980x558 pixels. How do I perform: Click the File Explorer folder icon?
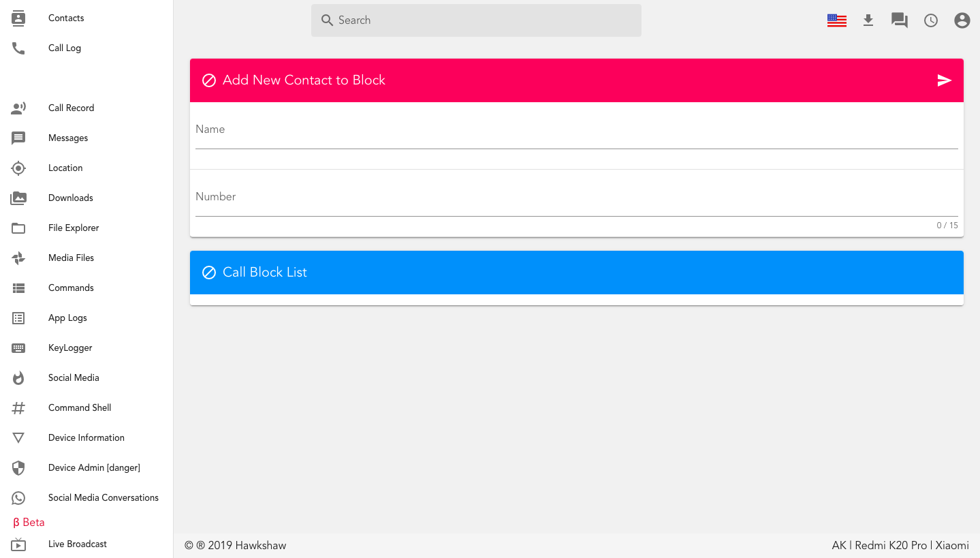pos(18,228)
